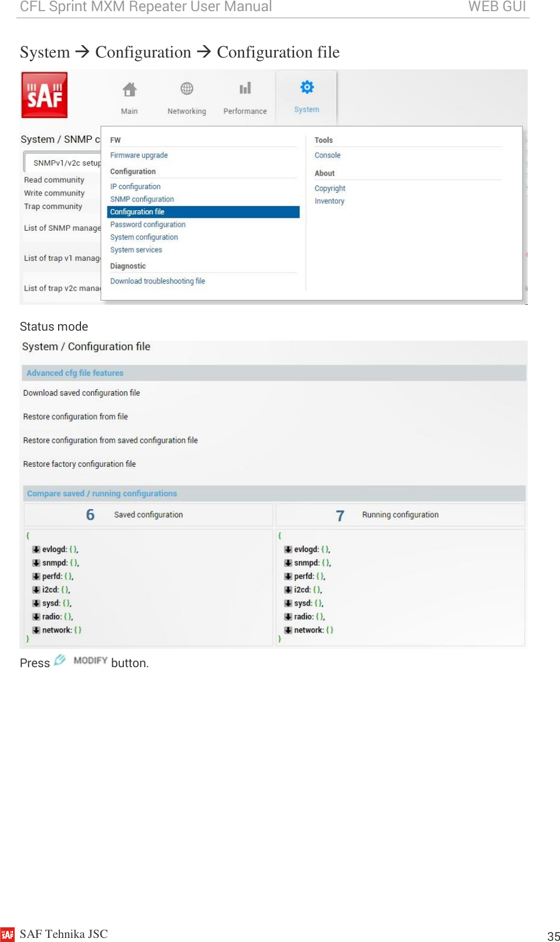Select highlighted Configuration file entry
Image resolution: width=560 pixels, height=942 pixels.
203,212
